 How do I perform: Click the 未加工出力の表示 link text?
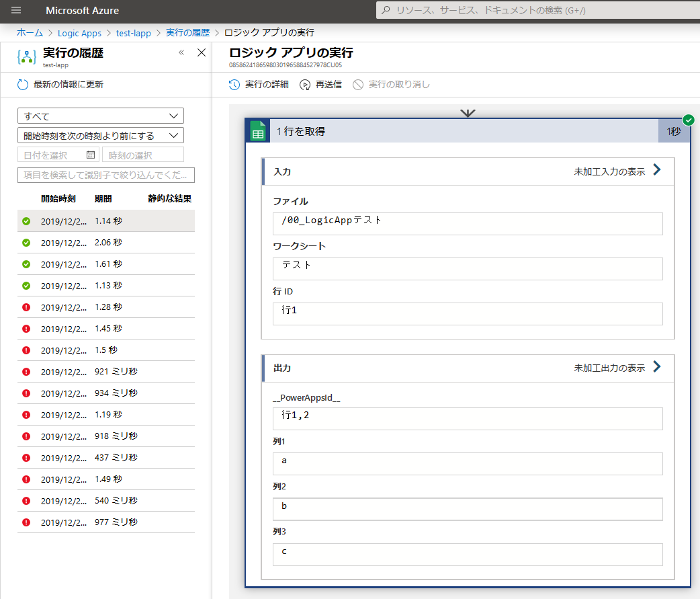coord(609,368)
